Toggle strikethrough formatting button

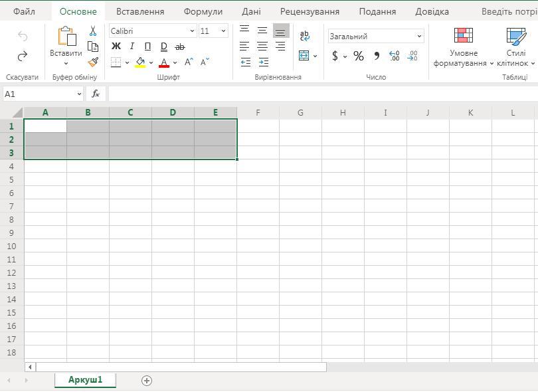[179, 47]
